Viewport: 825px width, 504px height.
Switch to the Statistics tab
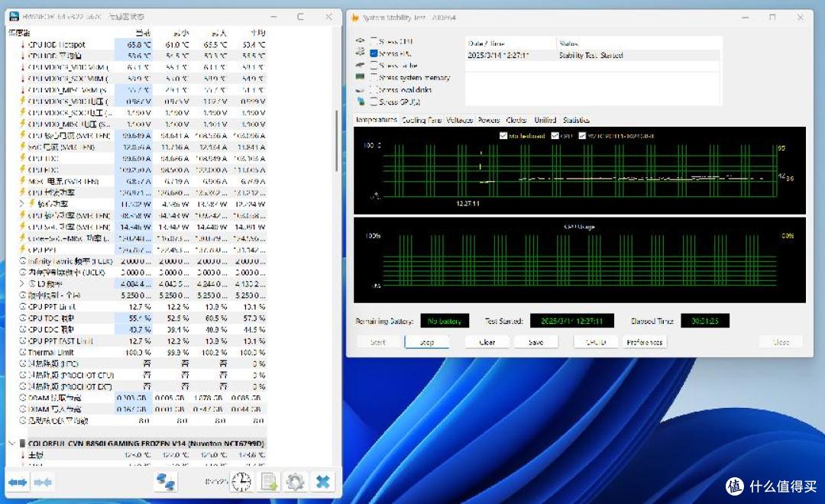click(576, 120)
